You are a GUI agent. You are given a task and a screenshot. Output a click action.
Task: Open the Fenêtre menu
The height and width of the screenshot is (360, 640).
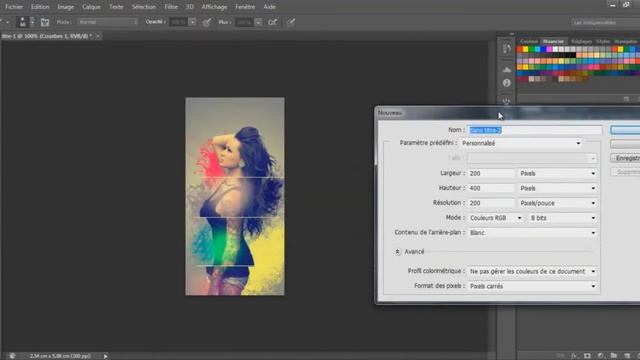coord(245,7)
